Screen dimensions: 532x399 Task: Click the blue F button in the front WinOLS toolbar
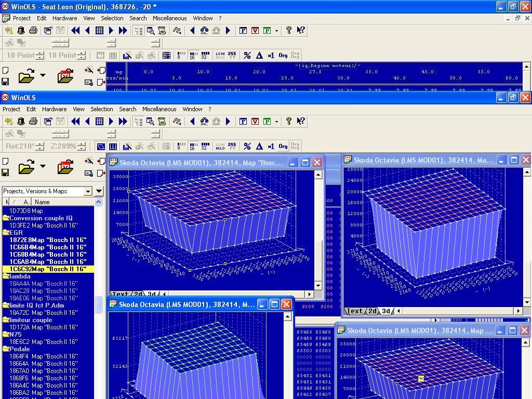243,121
